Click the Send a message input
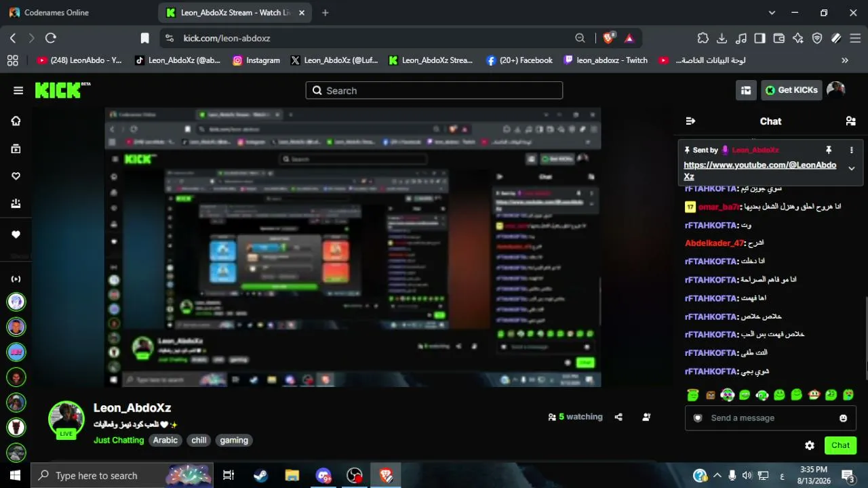 point(770,418)
